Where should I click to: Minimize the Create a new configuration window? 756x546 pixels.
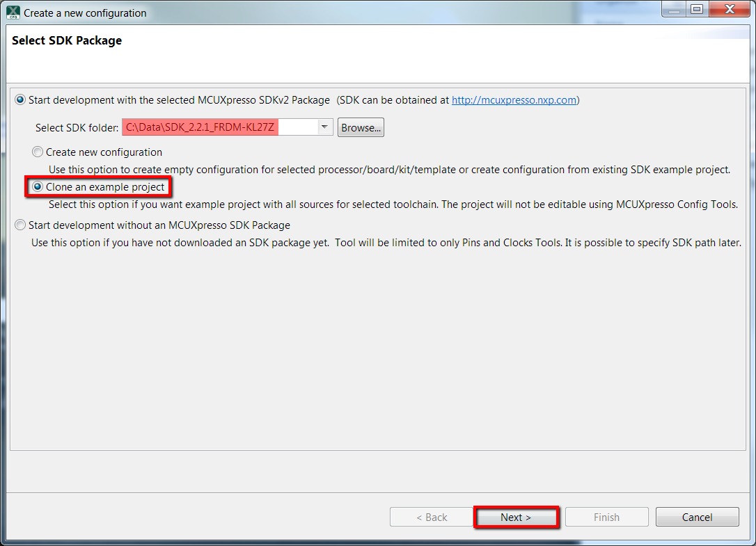pos(672,10)
